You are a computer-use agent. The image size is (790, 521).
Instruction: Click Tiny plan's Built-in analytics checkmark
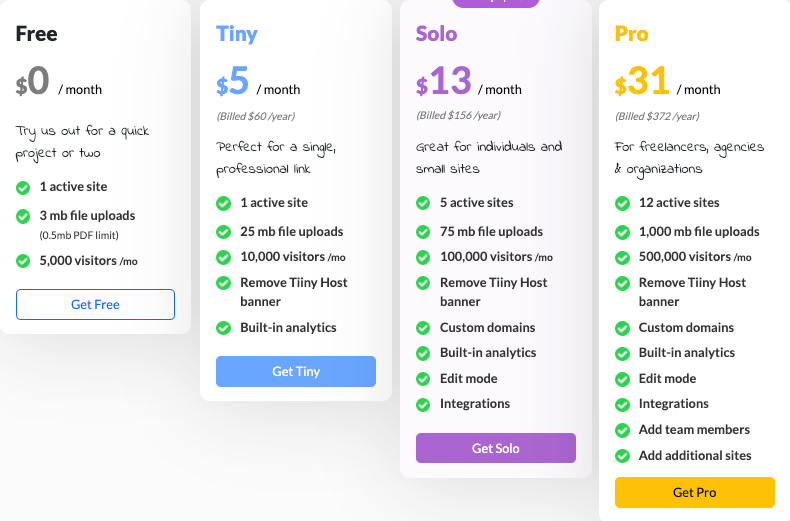point(223,329)
